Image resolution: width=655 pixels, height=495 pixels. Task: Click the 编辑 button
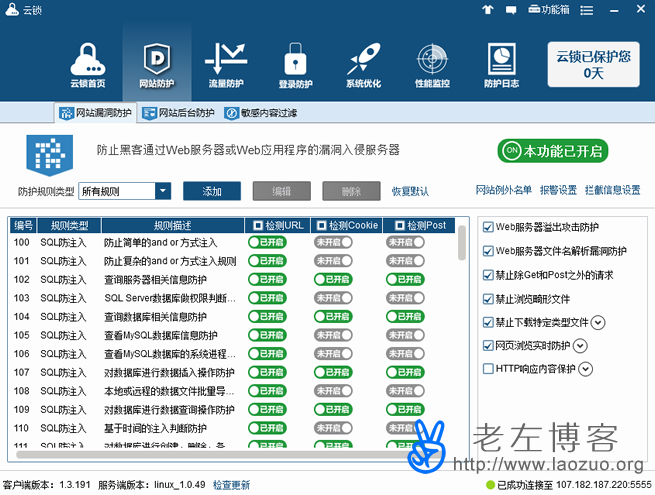pos(282,191)
